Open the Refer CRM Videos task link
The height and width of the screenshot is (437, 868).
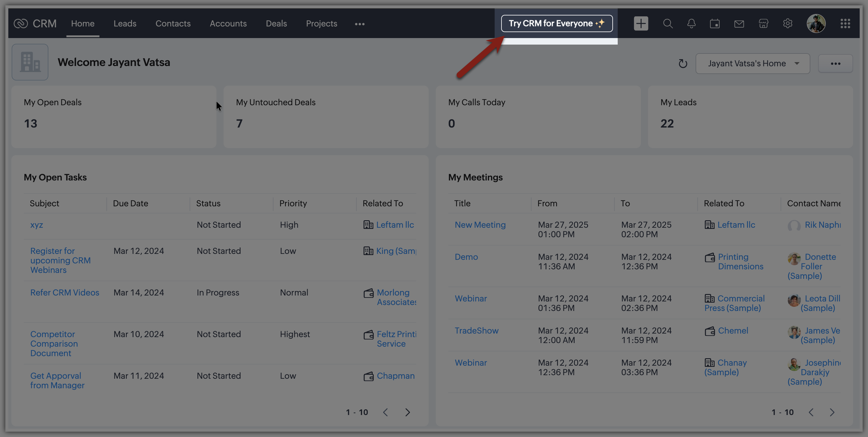(x=65, y=292)
